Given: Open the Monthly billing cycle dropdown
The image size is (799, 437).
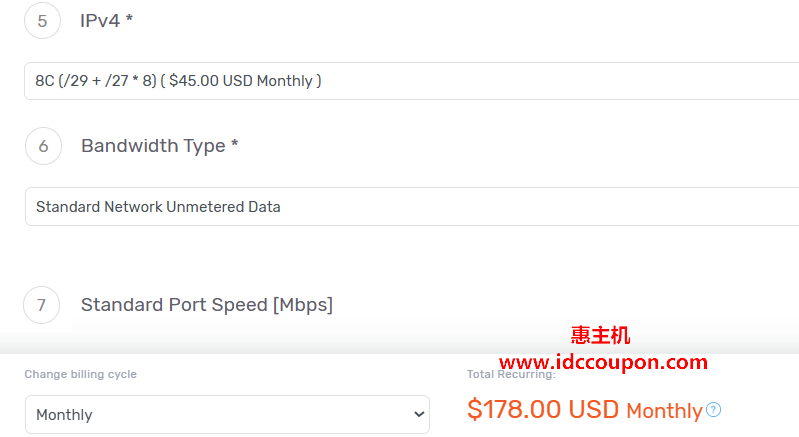Looking at the screenshot, I should (x=227, y=414).
